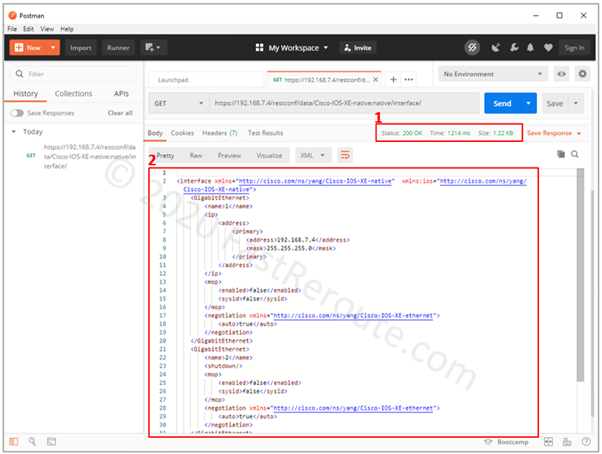Click the Cisco-IOS-XE-ethernet link on line 17

[x=353, y=315]
